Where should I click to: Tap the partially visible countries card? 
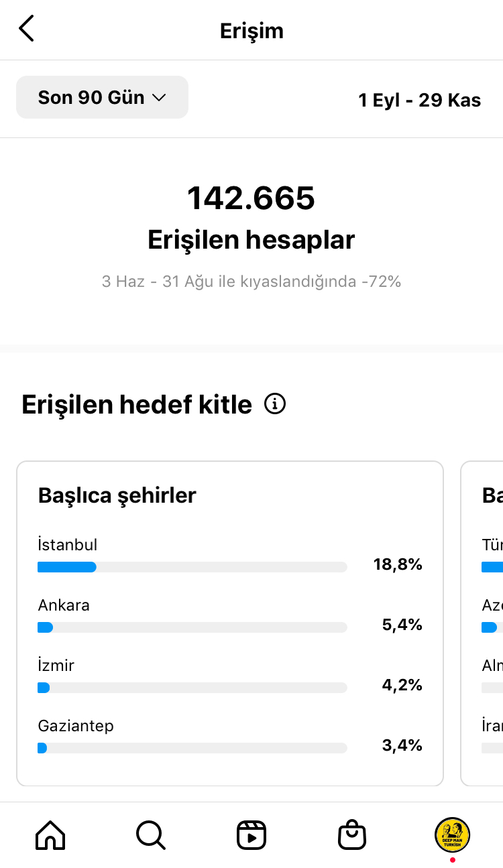482,623
